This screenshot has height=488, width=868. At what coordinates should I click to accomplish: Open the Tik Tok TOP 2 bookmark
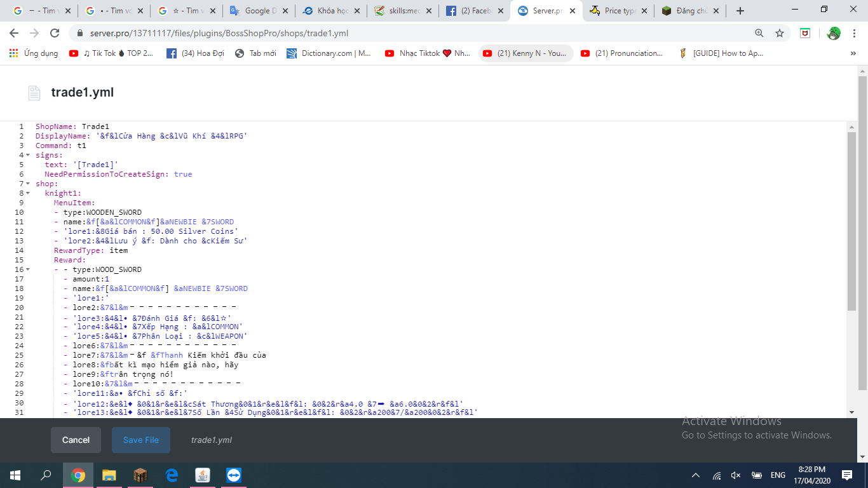tap(112, 53)
